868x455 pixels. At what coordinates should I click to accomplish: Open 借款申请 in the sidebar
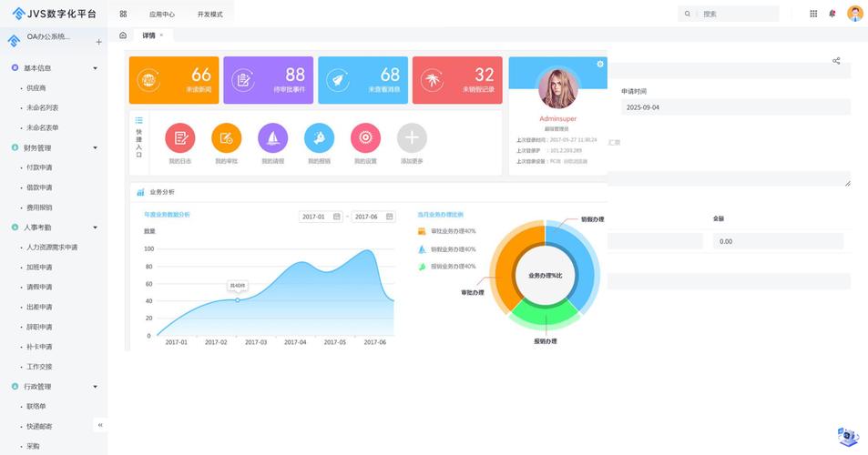coord(39,187)
